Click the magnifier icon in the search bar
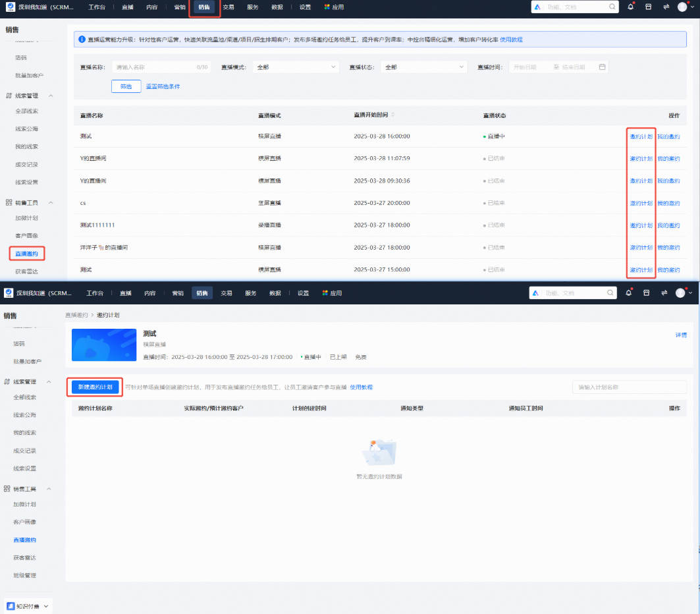700x614 pixels. coord(612,7)
